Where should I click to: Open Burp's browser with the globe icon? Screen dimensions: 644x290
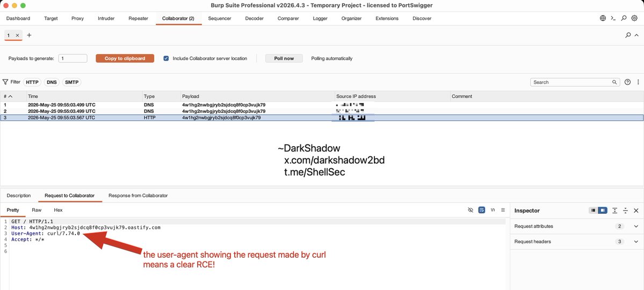tap(603, 18)
